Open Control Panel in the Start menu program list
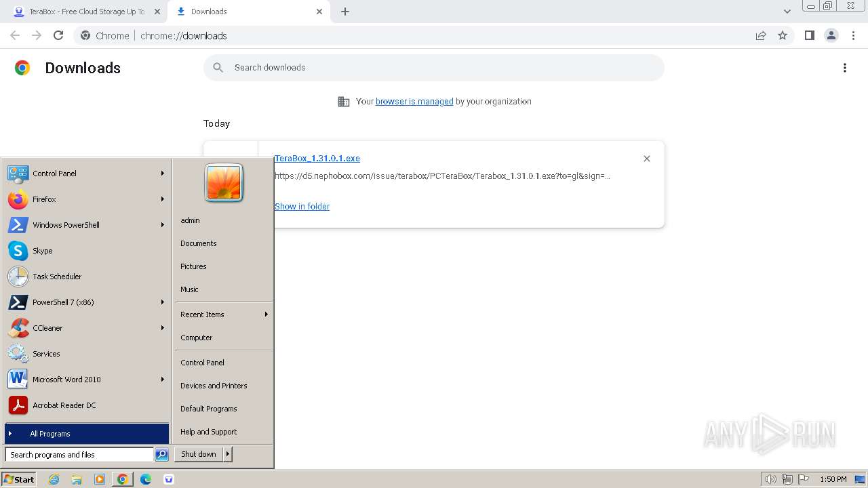 86,174
